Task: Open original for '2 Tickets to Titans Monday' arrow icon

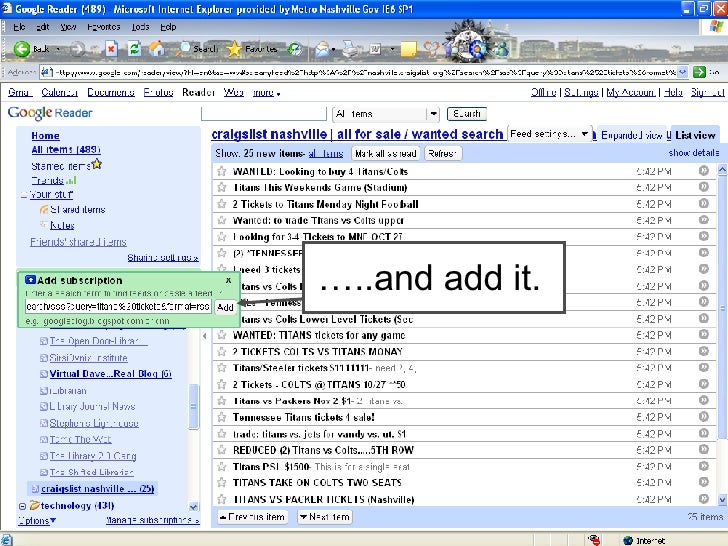Action: [704, 203]
